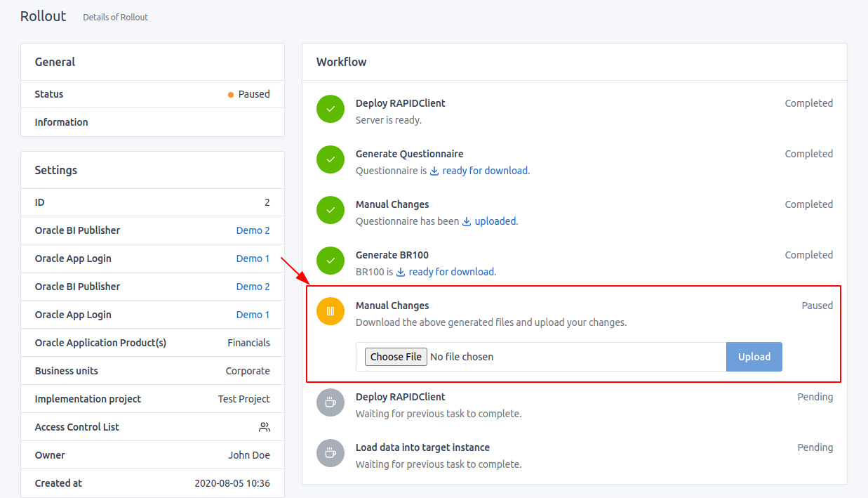Click the Choose File button
The height and width of the screenshot is (498, 868).
pyautogui.click(x=396, y=357)
